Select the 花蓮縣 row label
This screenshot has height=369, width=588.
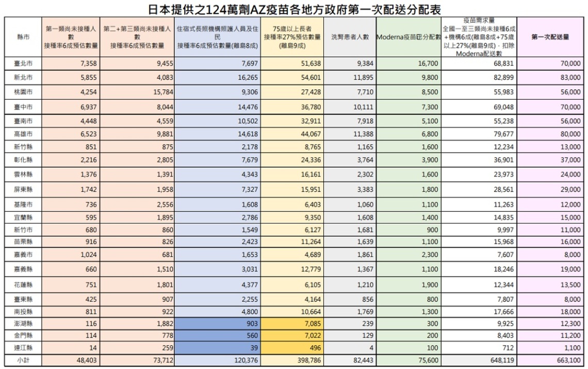(23, 285)
